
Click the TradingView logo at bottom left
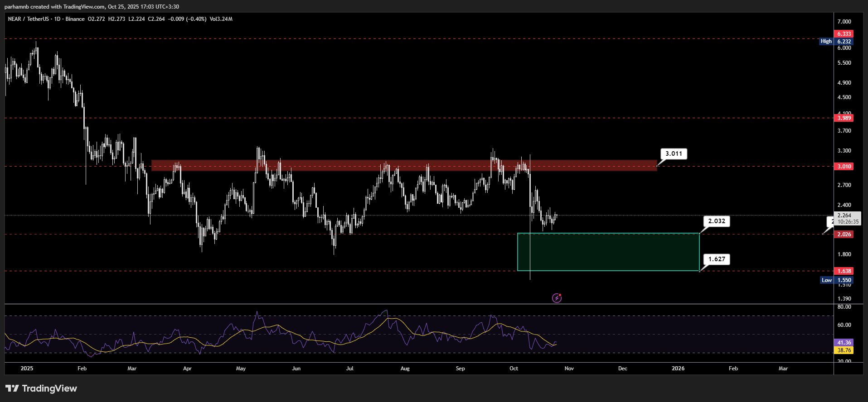[x=41, y=388]
